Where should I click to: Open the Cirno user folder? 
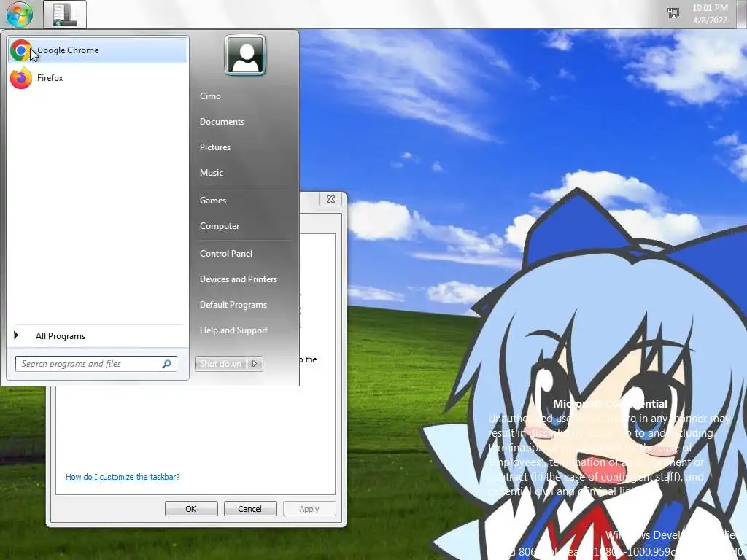[x=210, y=96]
